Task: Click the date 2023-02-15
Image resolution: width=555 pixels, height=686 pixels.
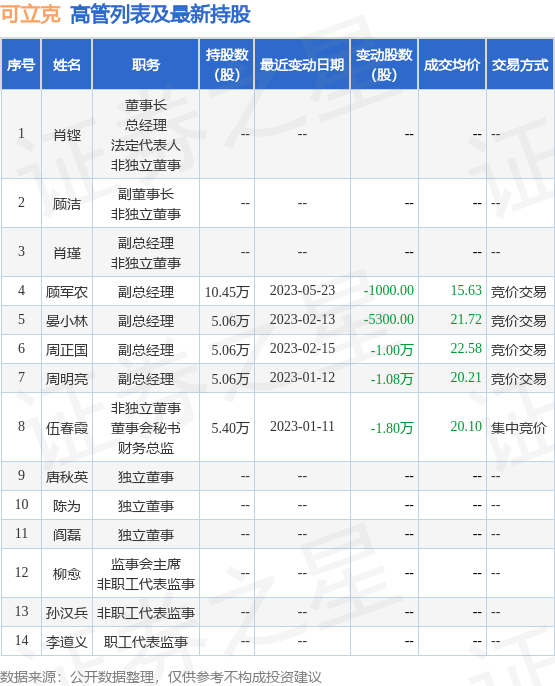Action: point(302,348)
